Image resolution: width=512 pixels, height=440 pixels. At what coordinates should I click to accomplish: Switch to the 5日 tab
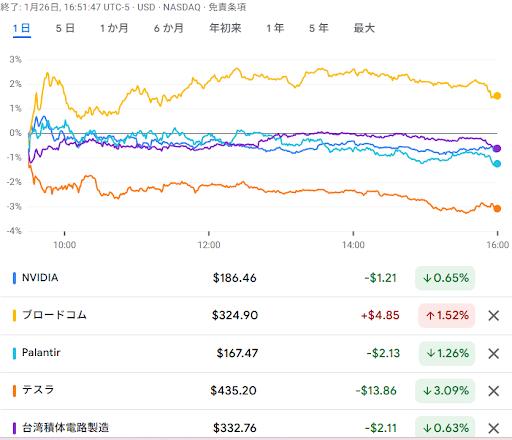pos(65,28)
